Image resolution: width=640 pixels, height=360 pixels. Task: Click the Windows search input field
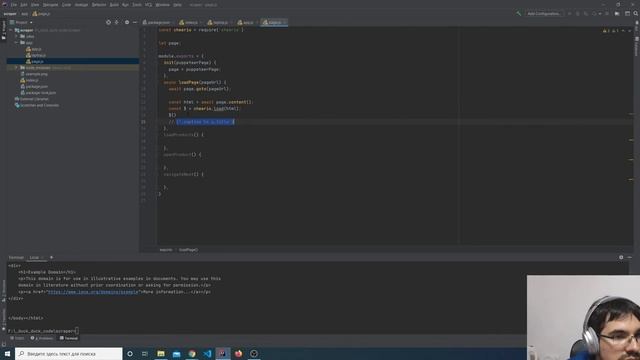pos(69,354)
